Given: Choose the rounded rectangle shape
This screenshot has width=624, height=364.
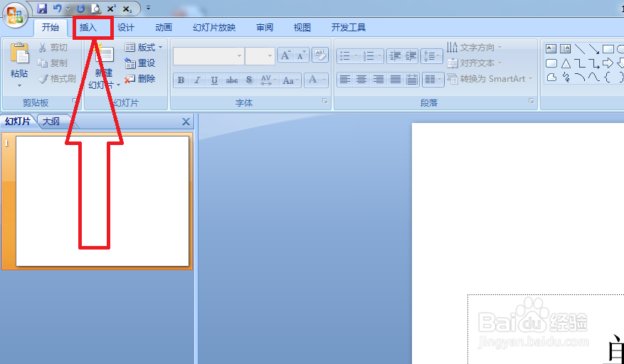Looking at the screenshot, I should [x=551, y=63].
